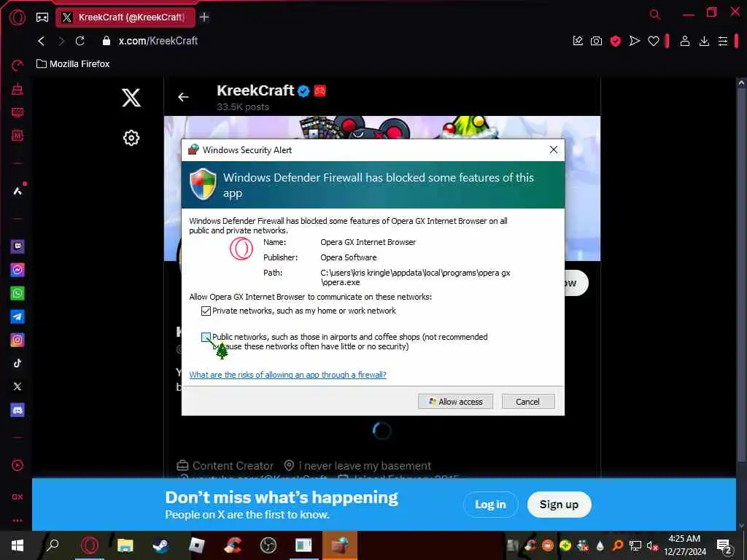
Task: Open the firewall risks help link
Action: tap(287, 375)
